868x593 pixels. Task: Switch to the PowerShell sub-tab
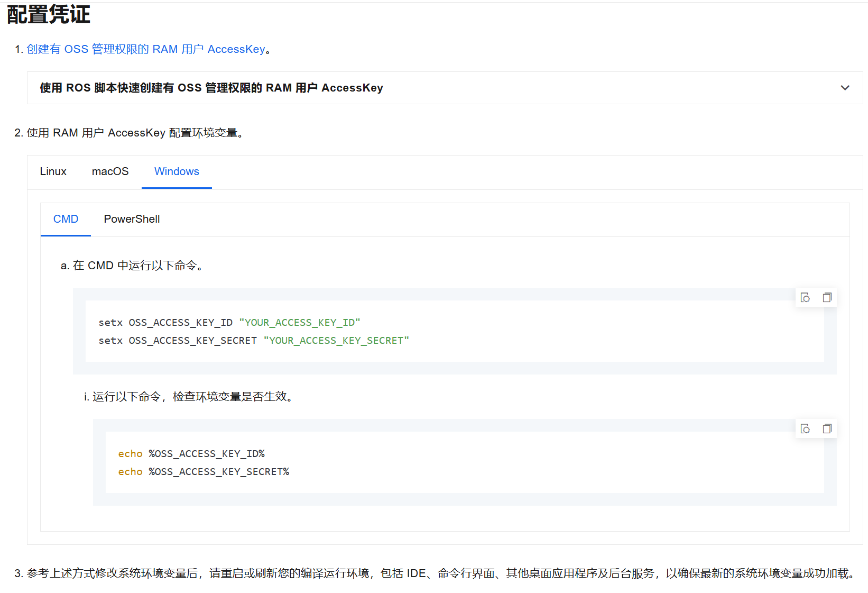pos(132,219)
